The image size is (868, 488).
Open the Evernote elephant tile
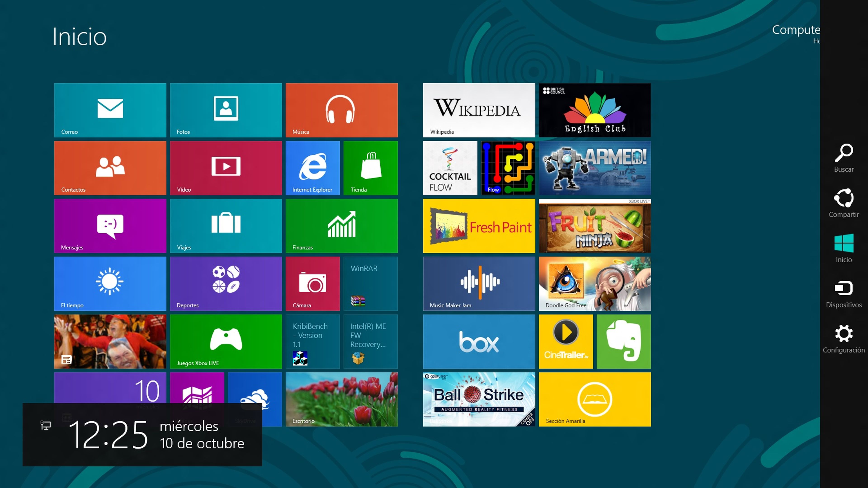tap(623, 341)
